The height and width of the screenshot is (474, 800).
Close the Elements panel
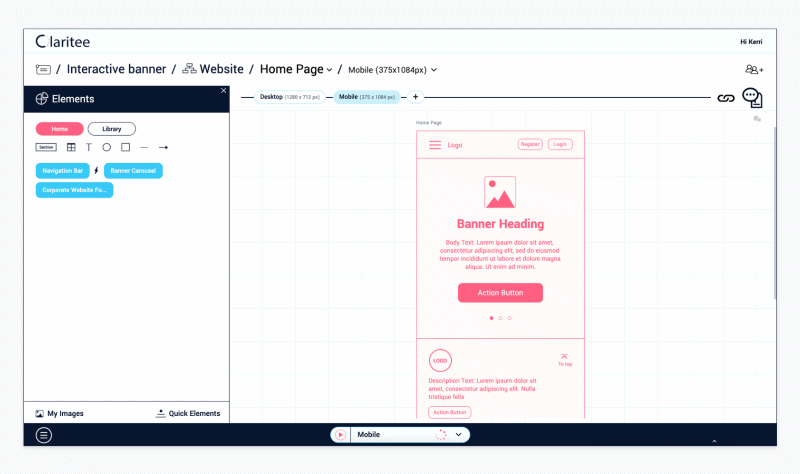click(223, 91)
